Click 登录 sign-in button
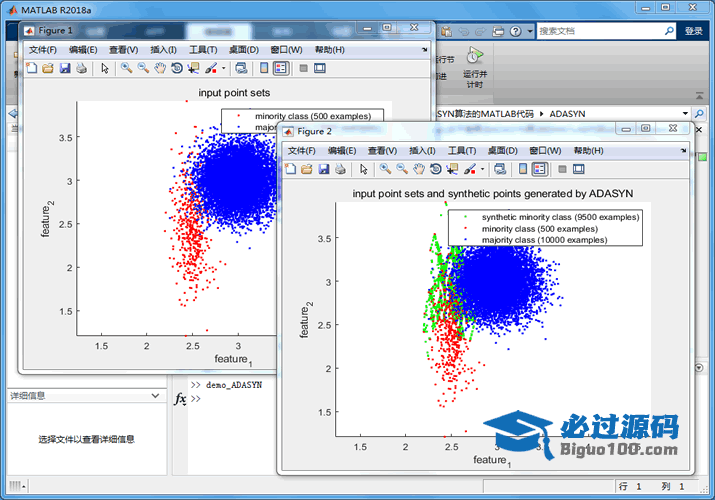This screenshot has height=500, width=715. tap(694, 31)
